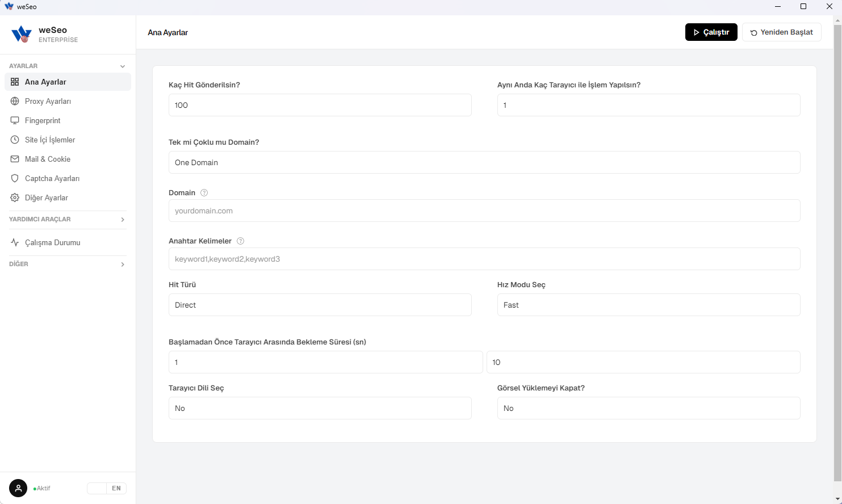Click the help icon next to Domain

pyautogui.click(x=204, y=193)
